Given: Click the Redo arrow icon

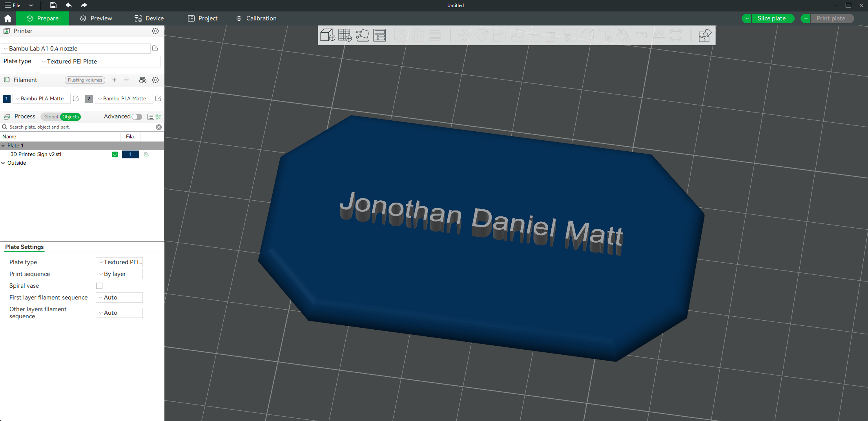Looking at the screenshot, I should [84, 5].
